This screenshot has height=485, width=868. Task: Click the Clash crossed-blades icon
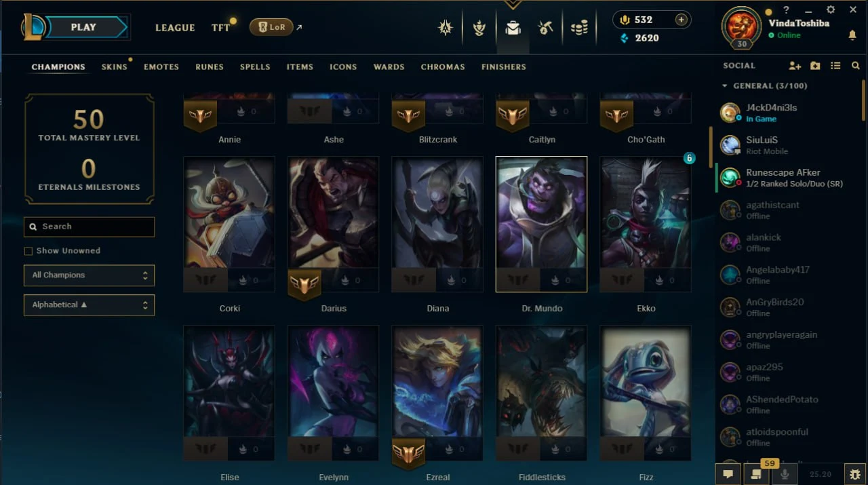click(446, 28)
